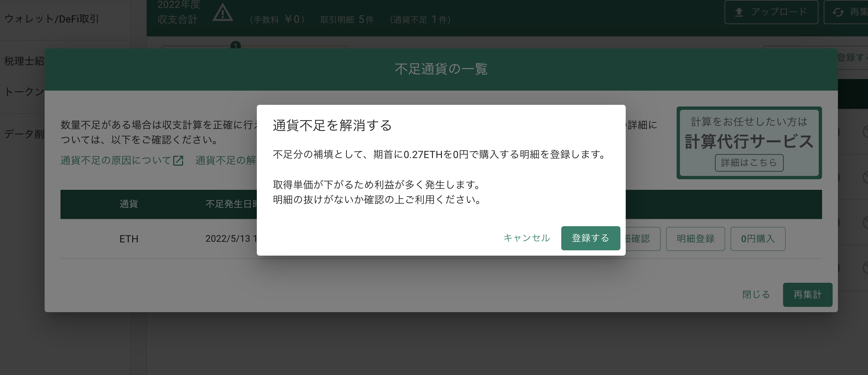Click the 通貨不足 1件 text in header
This screenshot has width=868, height=375.
(420, 20)
